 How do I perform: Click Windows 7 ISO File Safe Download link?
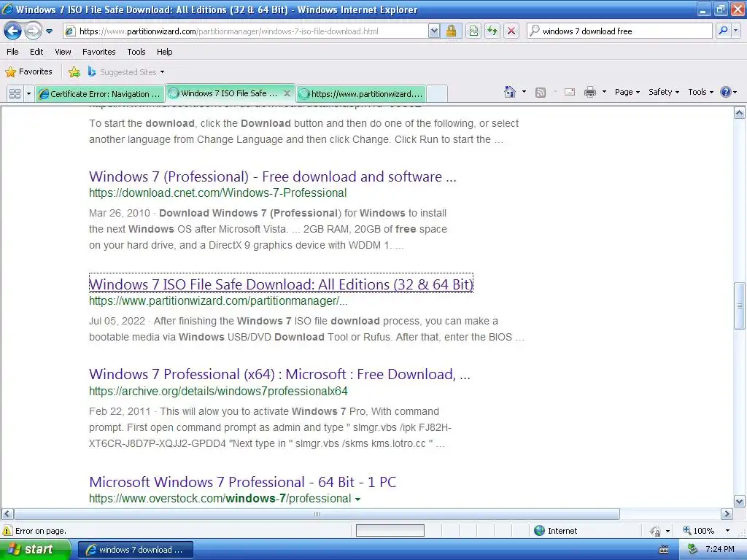pyautogui.click(x=281, y=284)
